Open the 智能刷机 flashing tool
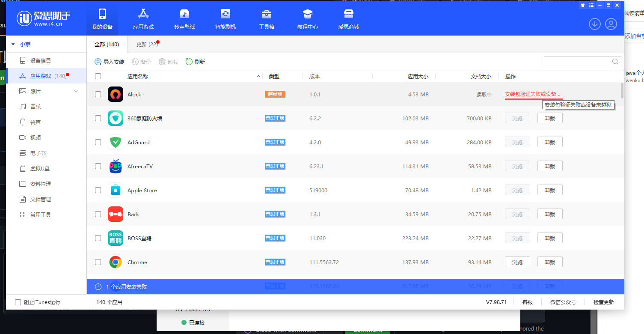 (x=226, y=19)
